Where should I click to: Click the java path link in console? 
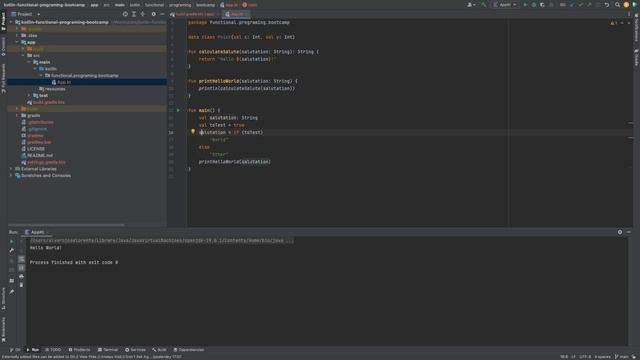click(161, 240)
